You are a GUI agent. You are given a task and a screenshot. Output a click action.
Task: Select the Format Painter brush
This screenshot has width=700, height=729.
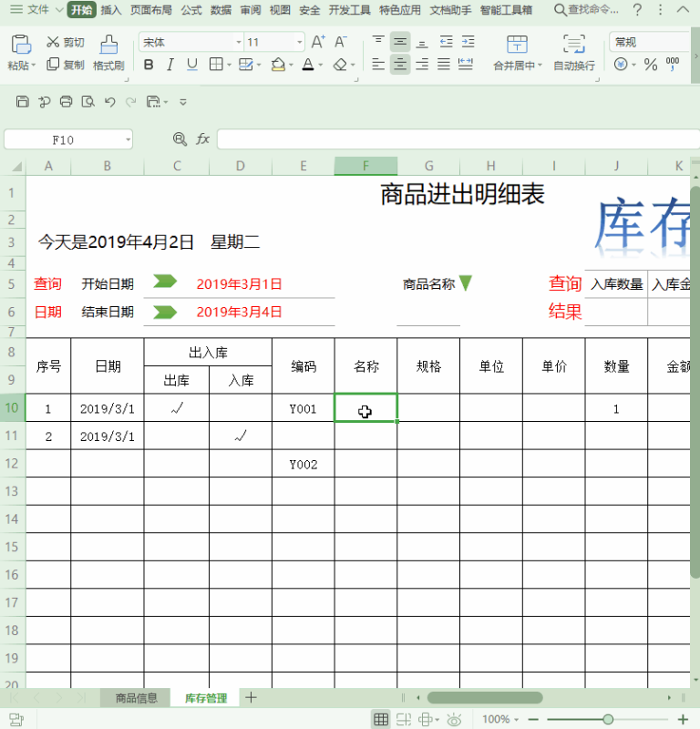(x=108, y=45)
